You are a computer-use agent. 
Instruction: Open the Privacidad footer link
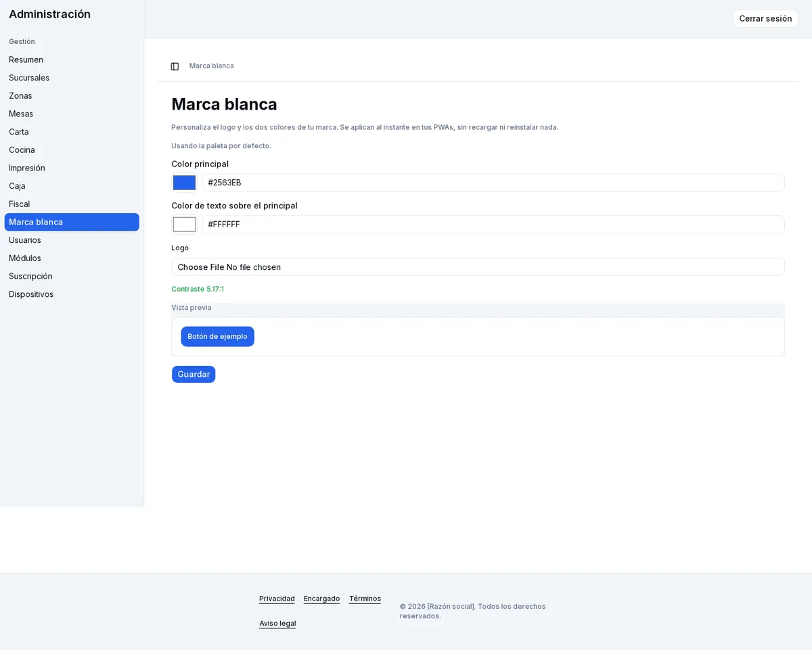277,599
